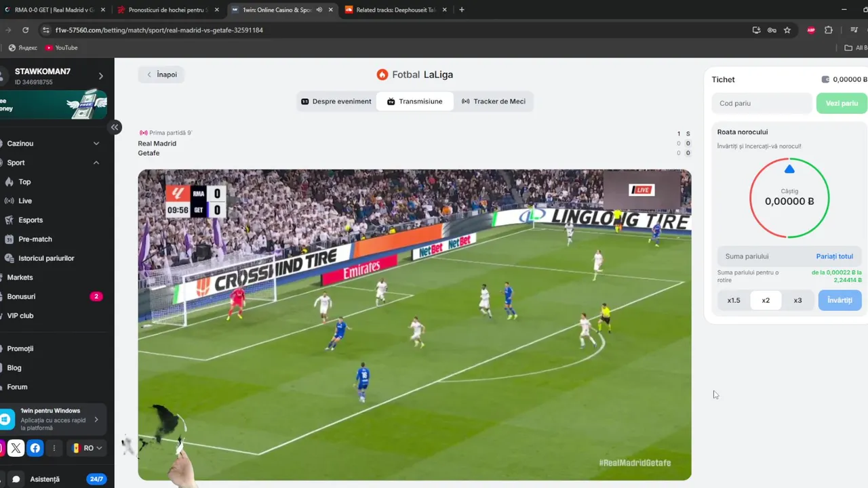Reload the page
The width and height of the screenshot is (868, 488).
click(x=25, y=30)
